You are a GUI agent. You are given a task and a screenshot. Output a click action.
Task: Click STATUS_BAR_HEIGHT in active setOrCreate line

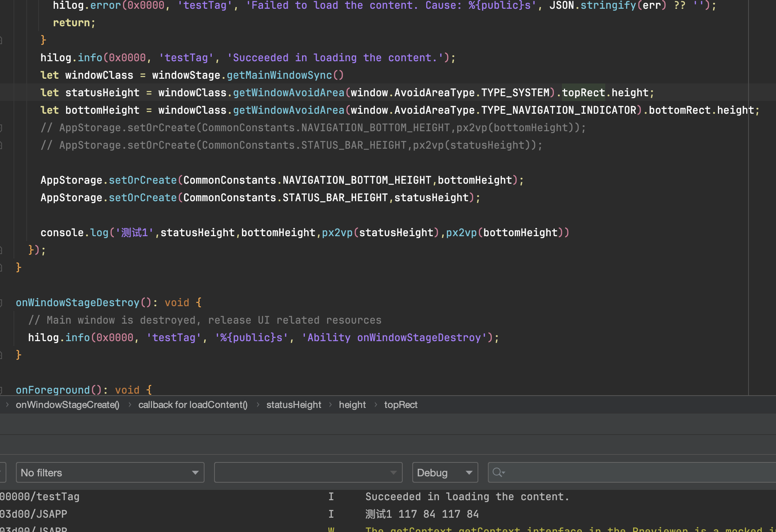point(335,198)
